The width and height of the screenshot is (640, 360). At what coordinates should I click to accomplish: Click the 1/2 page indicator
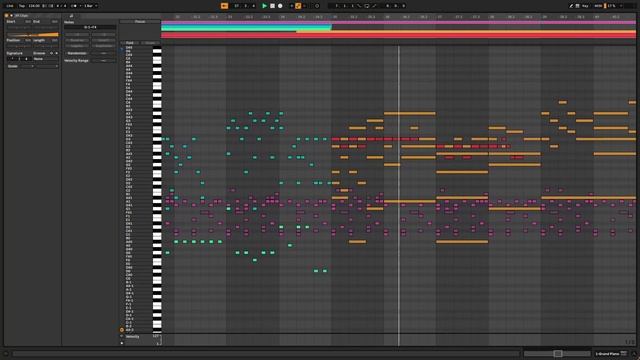pyautogui.click(x=631, y=342)
